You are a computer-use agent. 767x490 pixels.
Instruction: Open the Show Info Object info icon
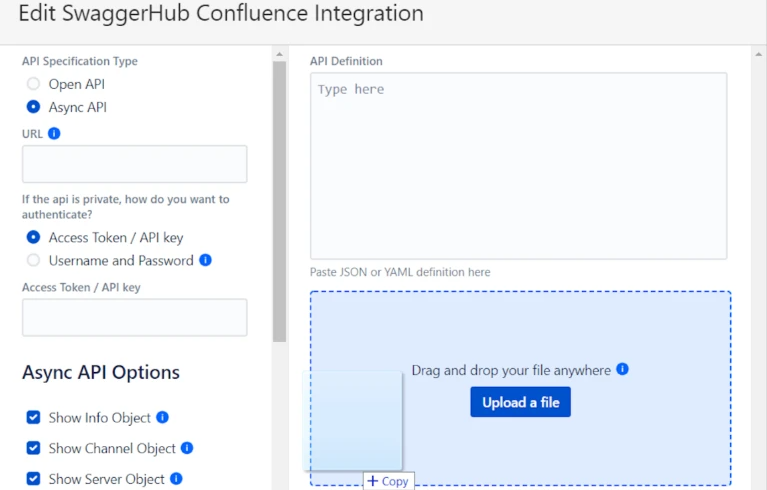(162, 417)
